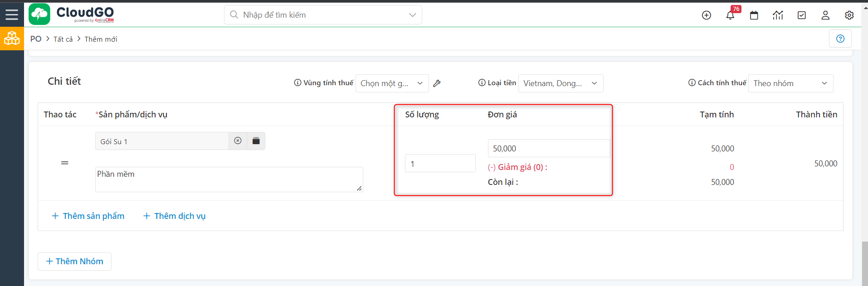Click info icon beside Loại tiền
The image size is (868, 286).
click(482, 82)
